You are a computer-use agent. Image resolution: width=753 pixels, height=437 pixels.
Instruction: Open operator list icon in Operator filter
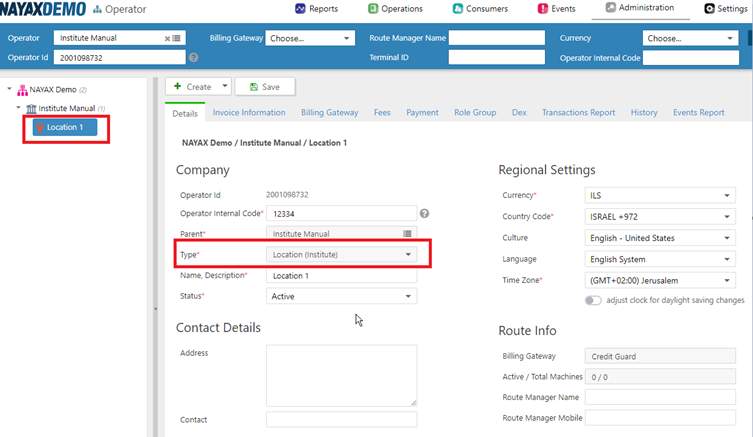tap(177, 38)
